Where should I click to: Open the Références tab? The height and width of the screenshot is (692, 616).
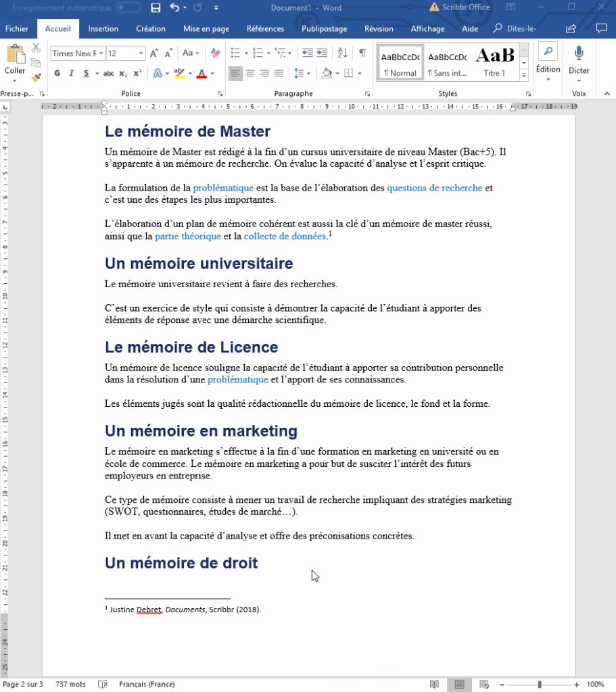265,28
